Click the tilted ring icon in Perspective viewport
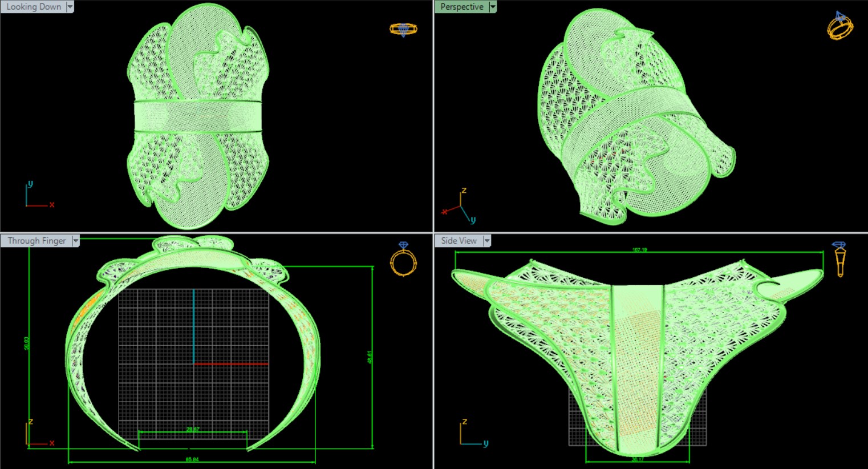The width and height of the screenshot is (868, 469). [839, 26]
